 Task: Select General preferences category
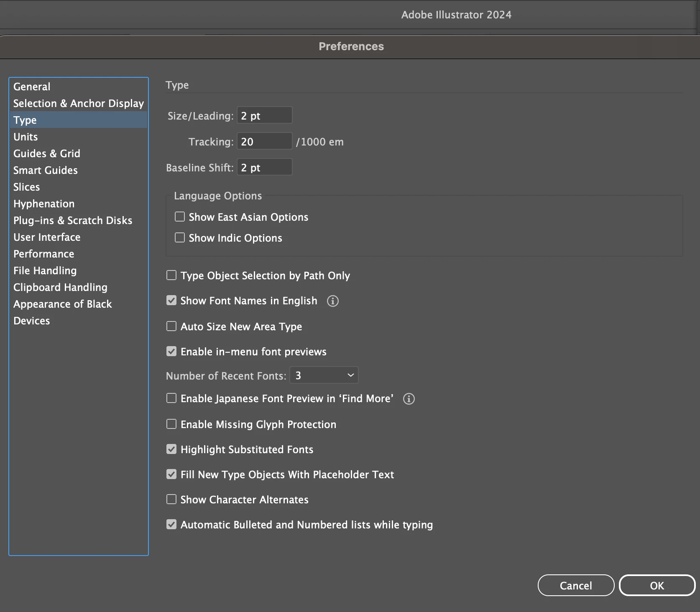pos(79,87)
